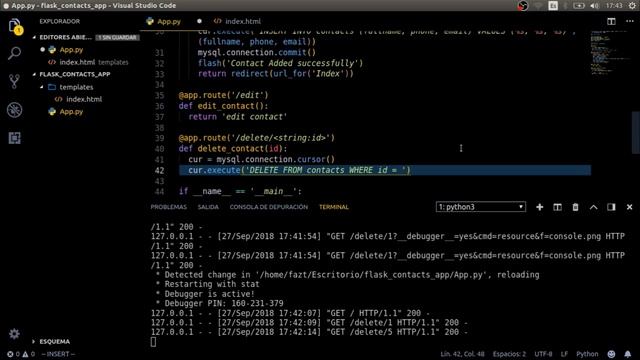Screen dimensions: 640x360
Task: Click the unsaved dot on App.py tab
Action: [199, 21]
